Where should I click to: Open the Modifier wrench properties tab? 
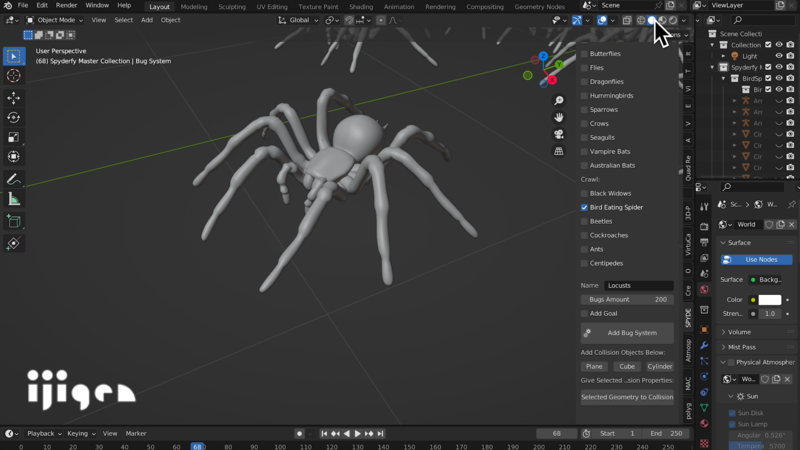[x=705, y=345]
